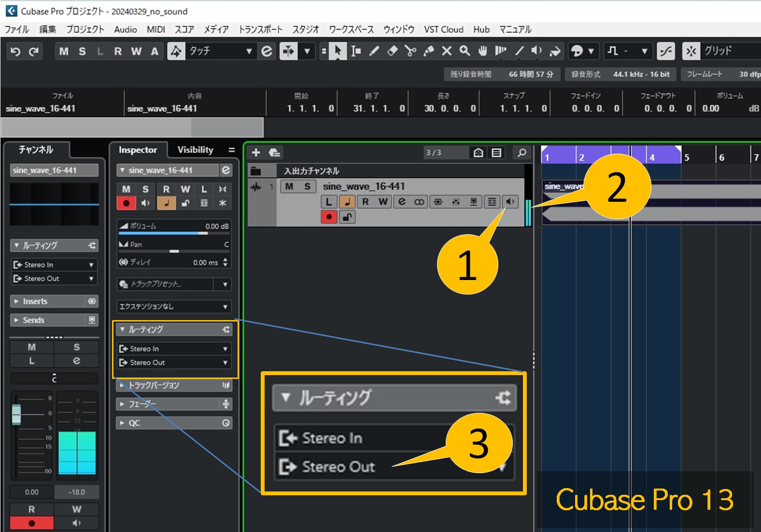Open Edit Channel Settings on the track row
This screenshot has width=761, height=532.
coord(401,202)
